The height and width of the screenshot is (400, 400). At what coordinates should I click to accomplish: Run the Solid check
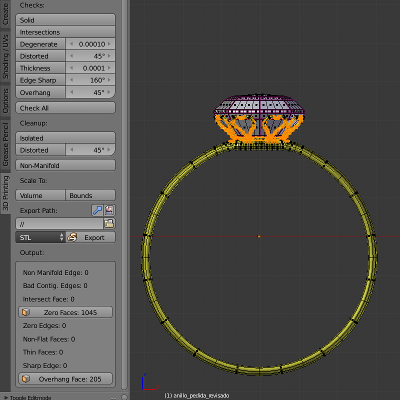coord(65,20)
